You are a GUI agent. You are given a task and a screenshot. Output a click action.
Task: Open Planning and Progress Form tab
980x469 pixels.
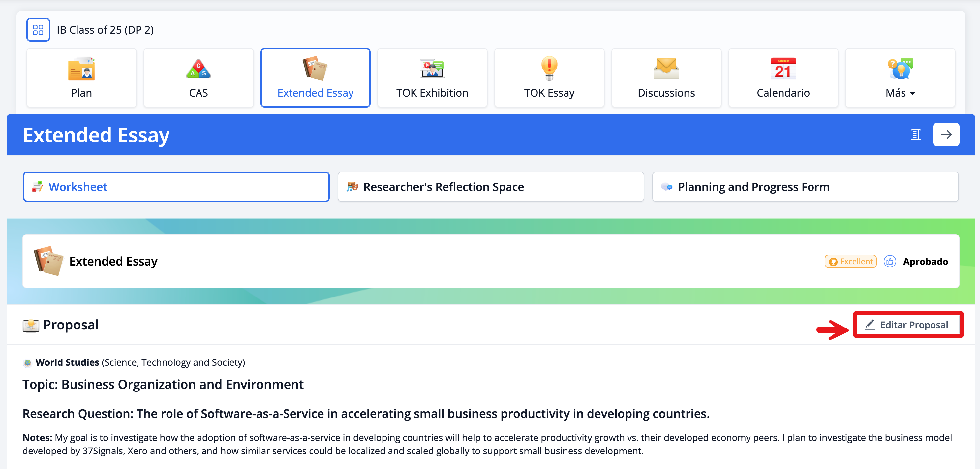click(x=805, y=187)
